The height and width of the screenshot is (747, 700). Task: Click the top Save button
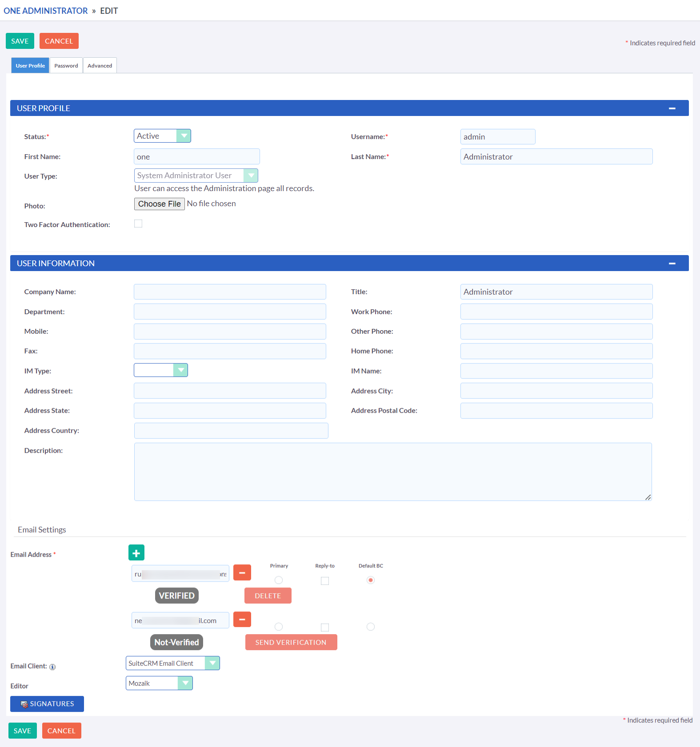click(x=20, y=41)
